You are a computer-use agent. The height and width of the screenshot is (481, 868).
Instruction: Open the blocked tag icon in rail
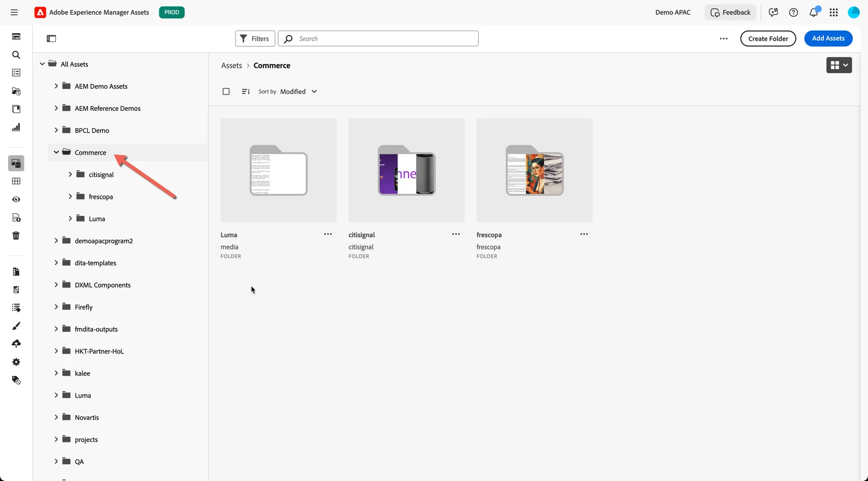point(16,380)
